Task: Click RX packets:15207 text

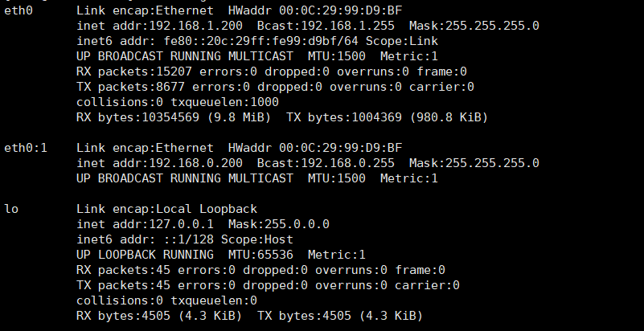Action: [134, 72]
